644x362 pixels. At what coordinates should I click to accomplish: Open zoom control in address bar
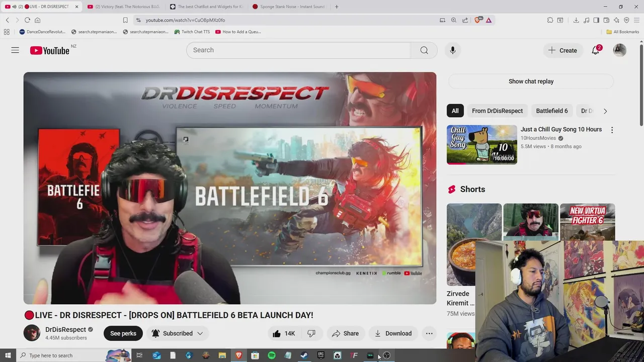pyautogui.click(x=454, y=20)
